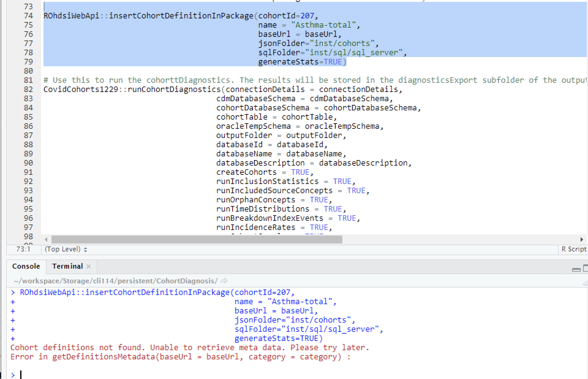Close the Terminal tab
The image size is (588, 379).
89,266
